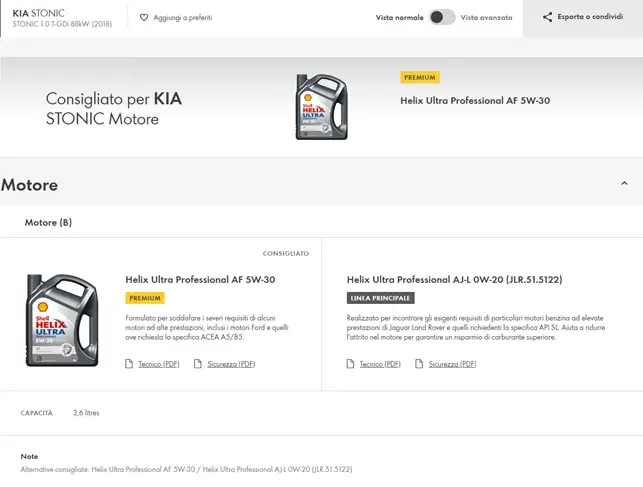Click the Motore section heading
This screenshot has width=643, height=487.
tap(30, 185)
